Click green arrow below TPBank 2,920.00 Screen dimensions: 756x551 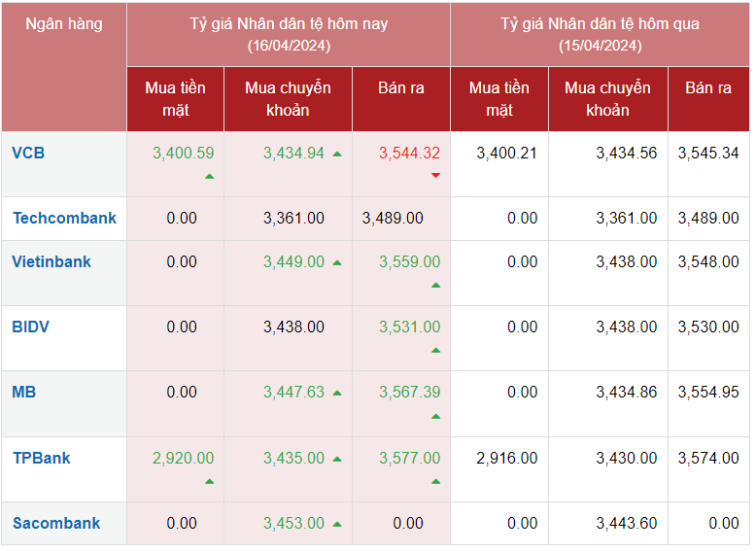(x=209, y=481)
